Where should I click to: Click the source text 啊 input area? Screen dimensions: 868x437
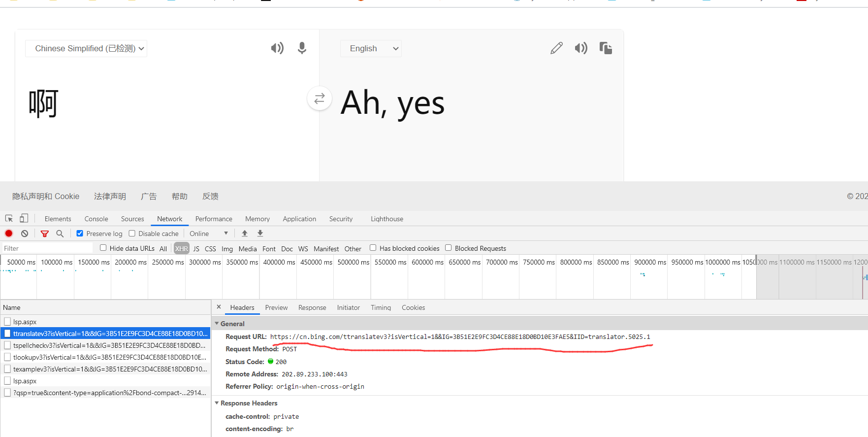pos(44,103)
